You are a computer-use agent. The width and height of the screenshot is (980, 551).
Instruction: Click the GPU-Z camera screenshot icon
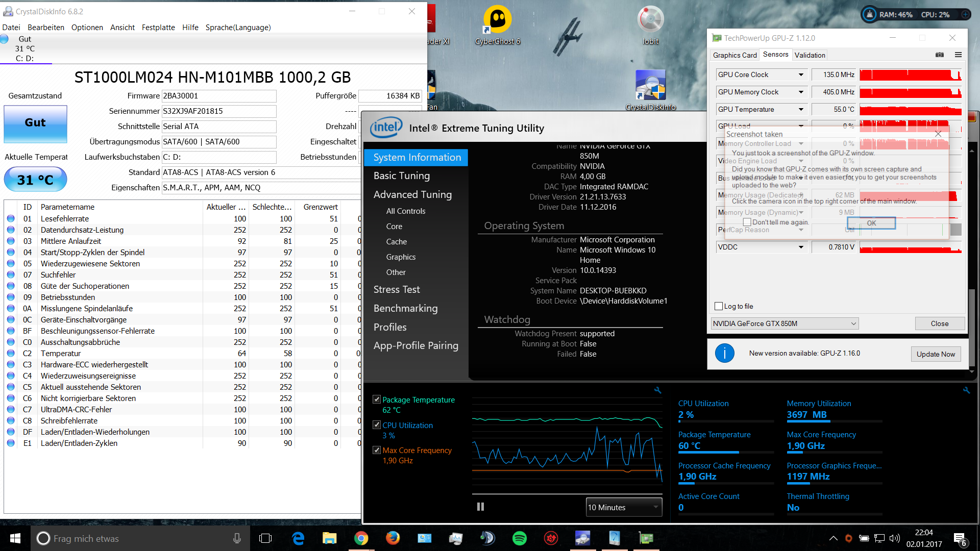tap(939, 55)
